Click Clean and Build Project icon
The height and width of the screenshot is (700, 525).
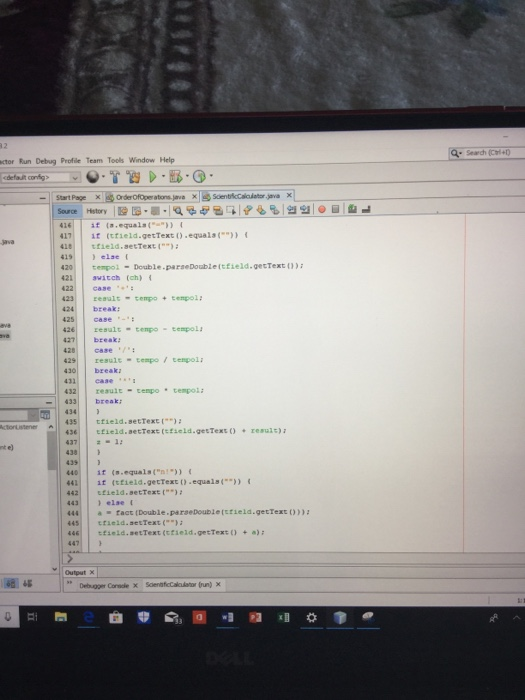point(133,177)
